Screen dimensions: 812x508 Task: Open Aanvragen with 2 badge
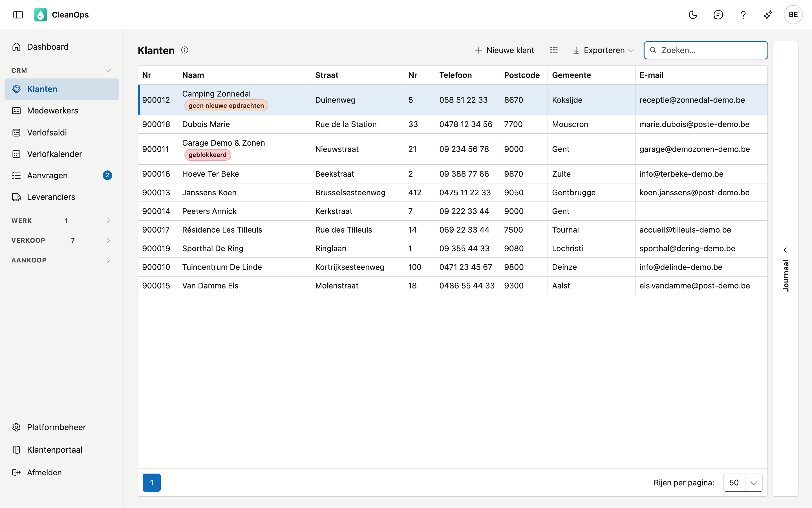[x=62, y=175]
